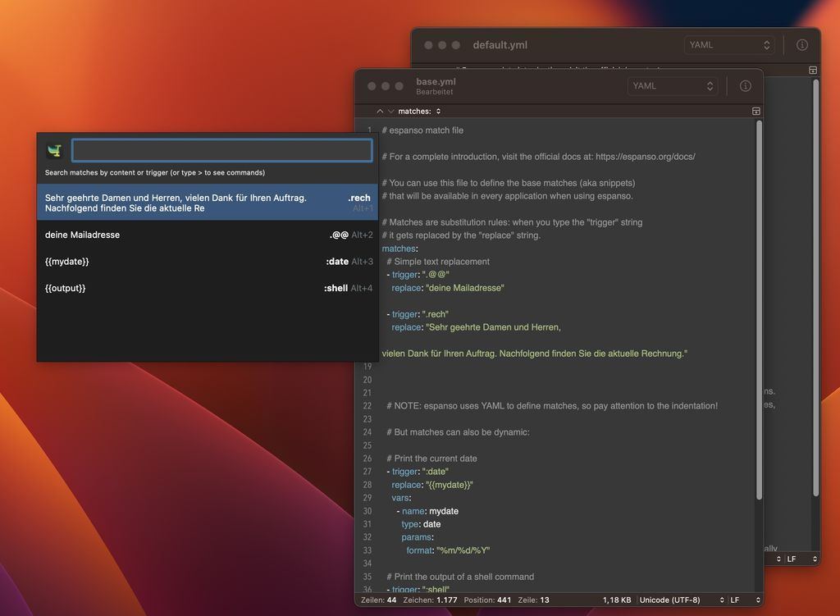Click the espanso logo icon in search bar
Viewport: 840px width, 616px height.
click(x=54, y=151)
